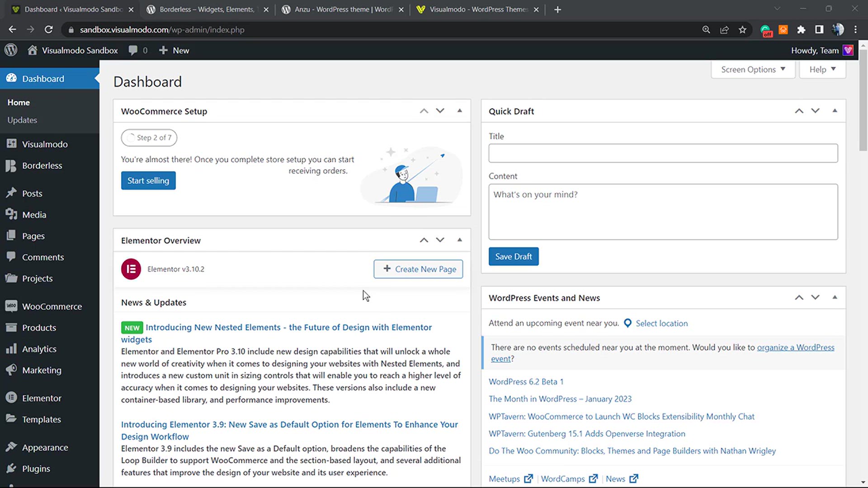Click the Posts pin icon
Viewport: 868px width, 488px height.
coord(11,193)
